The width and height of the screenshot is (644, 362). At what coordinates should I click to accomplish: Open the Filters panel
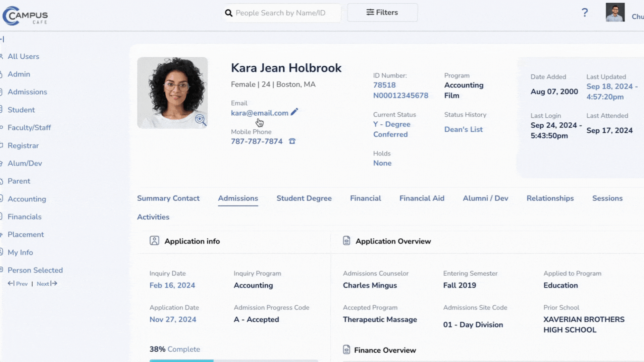(382, 12)
